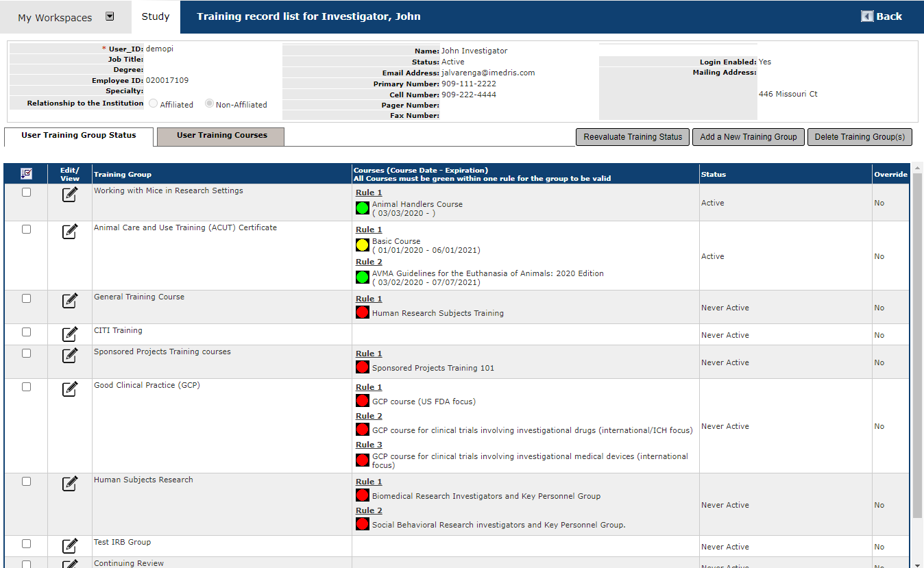Click Reevaluate Training Status button
The height and width of the screenshot is (568, 924).
pos(633,137)
